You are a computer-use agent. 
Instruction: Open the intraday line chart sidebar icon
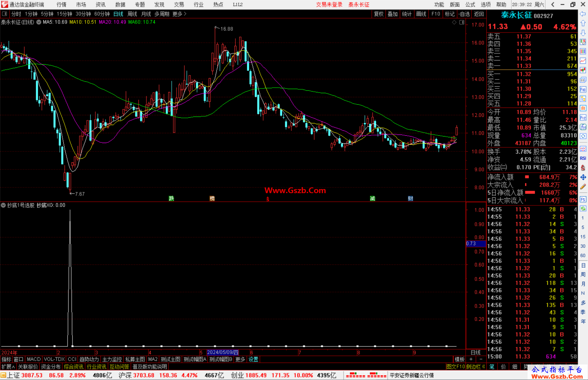click(583, 61)
